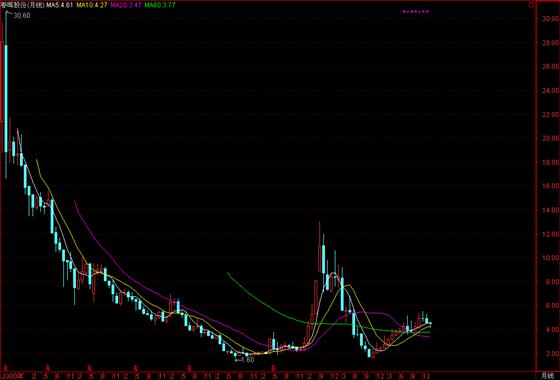This screenshot has height=380, width=560.
Task: Click the 30.60 high price marker
Action: click(22, 15)
